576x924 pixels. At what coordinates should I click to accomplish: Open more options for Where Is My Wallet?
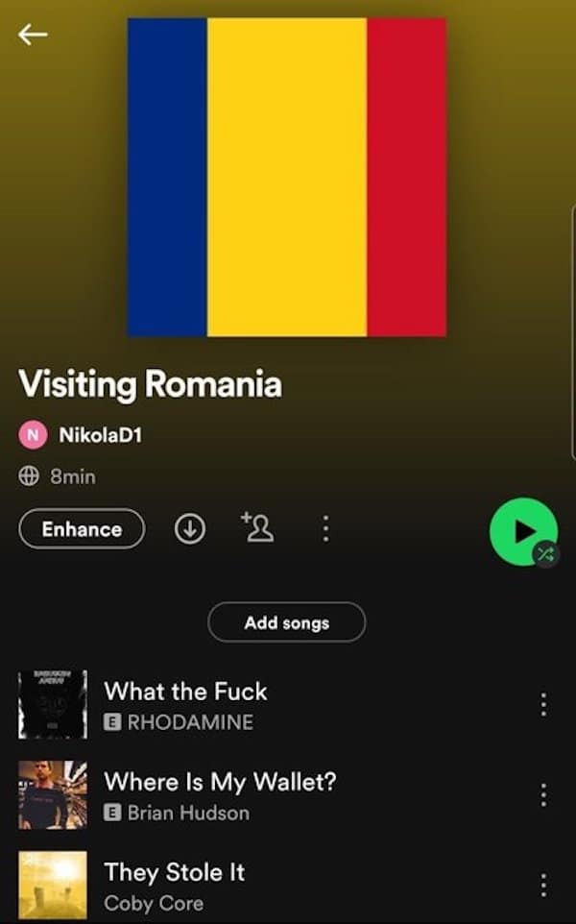(543, 795)
